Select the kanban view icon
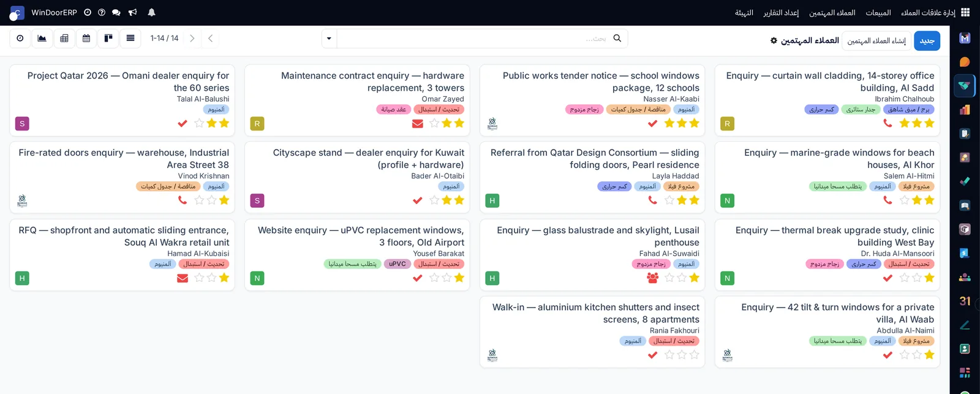Screen dimensions: 980x394 (x=108, y=39)
